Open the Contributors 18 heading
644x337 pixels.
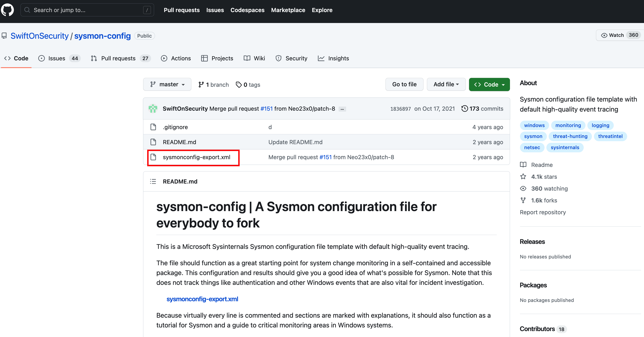coord(543,329)
